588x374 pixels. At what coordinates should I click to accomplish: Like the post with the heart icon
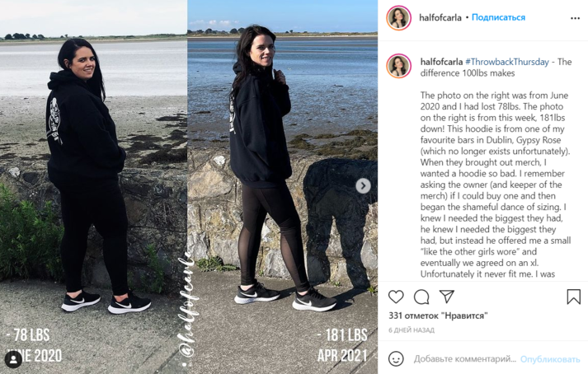(396, 297)
